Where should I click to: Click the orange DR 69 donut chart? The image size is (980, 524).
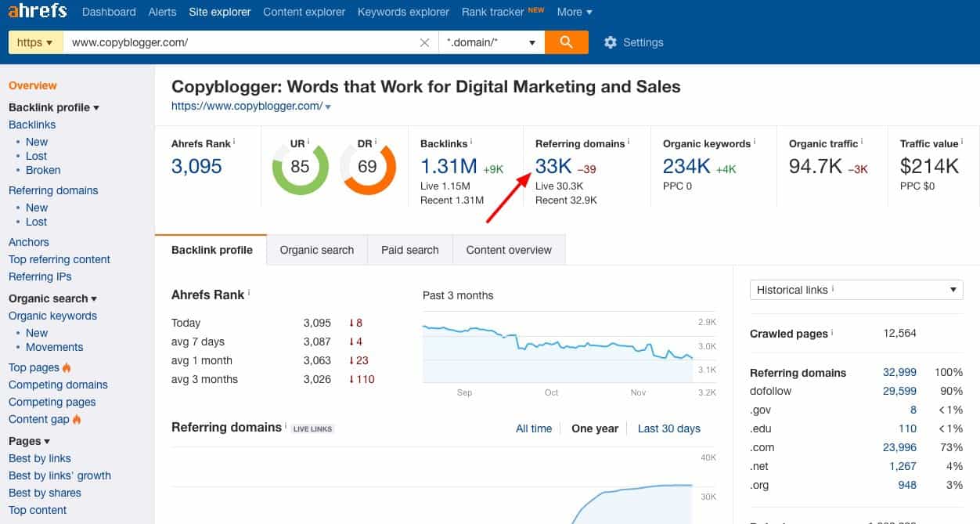pyautogui.click(x=367, y=167)
